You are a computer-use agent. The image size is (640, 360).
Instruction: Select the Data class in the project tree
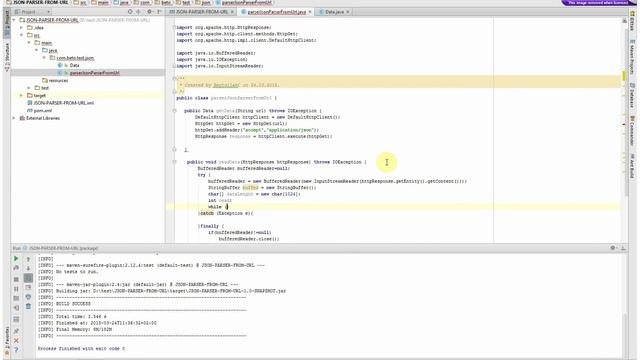(74, 65)
